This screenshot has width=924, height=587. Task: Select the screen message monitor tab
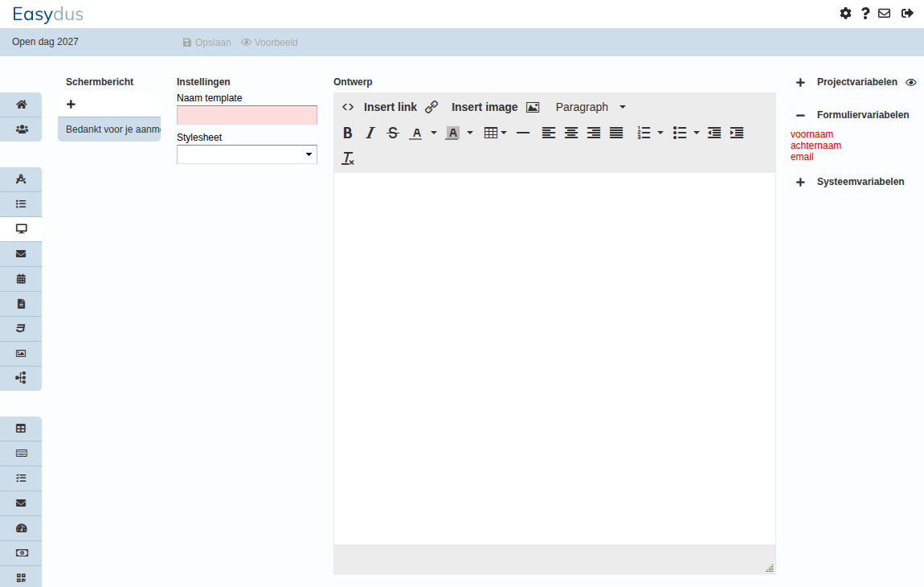[21, 229]
